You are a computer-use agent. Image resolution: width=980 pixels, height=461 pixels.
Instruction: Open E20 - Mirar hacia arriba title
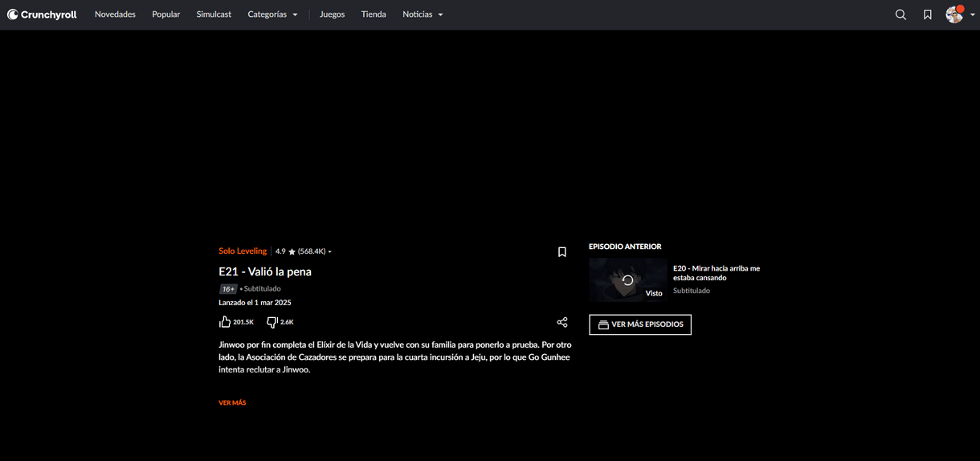pyautogui.click(x=717, y=273)
